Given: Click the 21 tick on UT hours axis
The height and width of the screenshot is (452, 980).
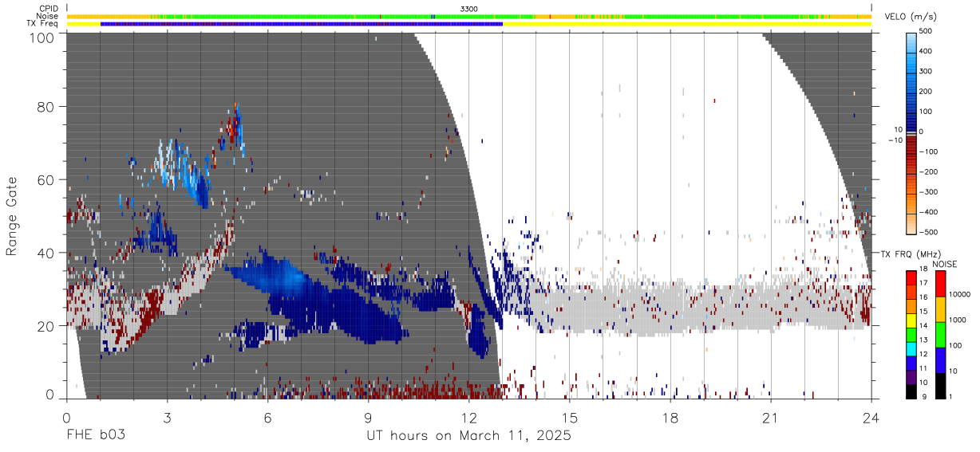Looking at the screenshot, I should [x=771, y=417].
